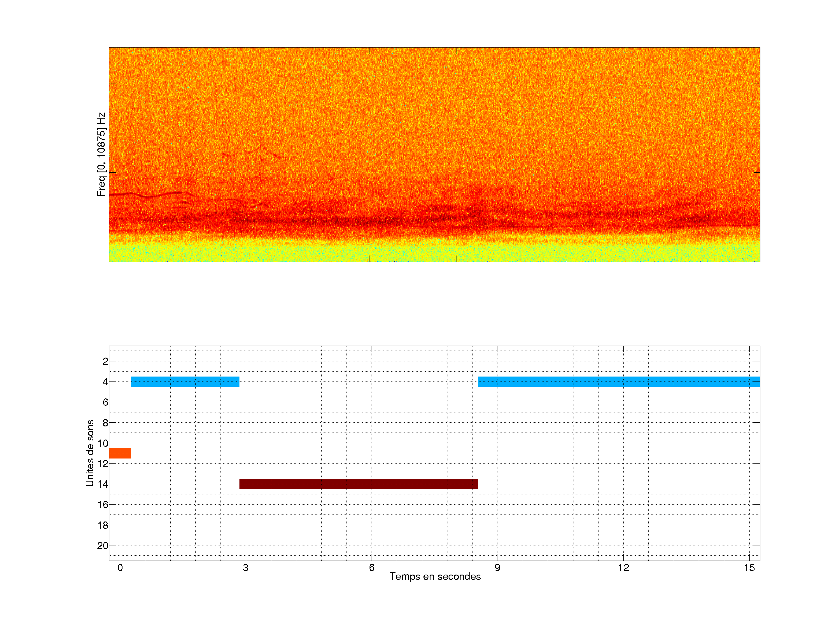Click x-axis tick label 6

click(372, 568)
